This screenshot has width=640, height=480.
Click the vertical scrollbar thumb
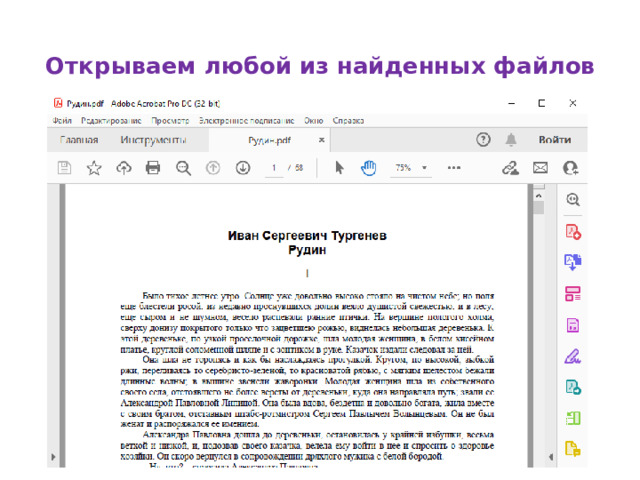(x=539, y=208)
